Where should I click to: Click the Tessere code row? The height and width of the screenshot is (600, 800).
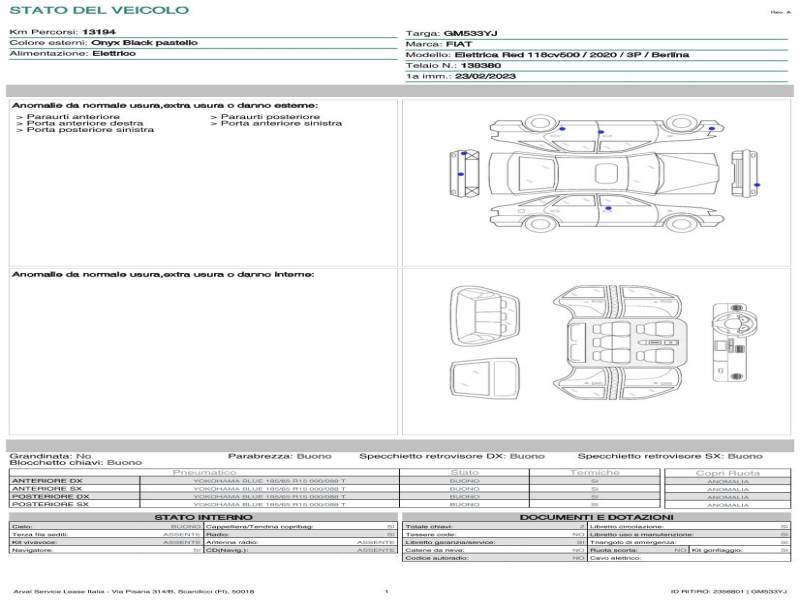tap(494, 535)
